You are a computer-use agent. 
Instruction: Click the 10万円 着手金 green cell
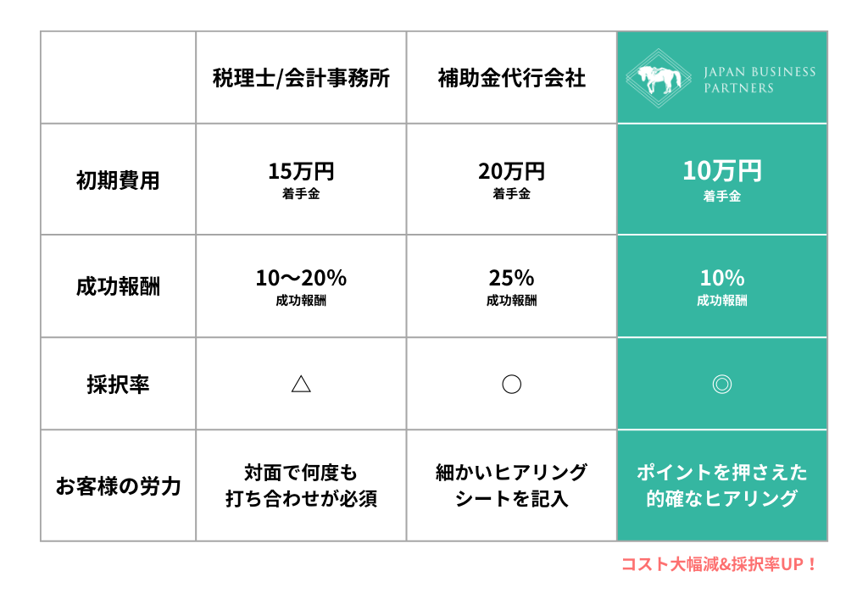point(722,180)
